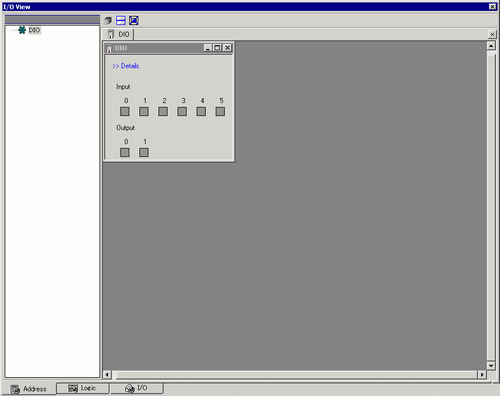Click the cascade windows toolbar icon

[108, 21]
